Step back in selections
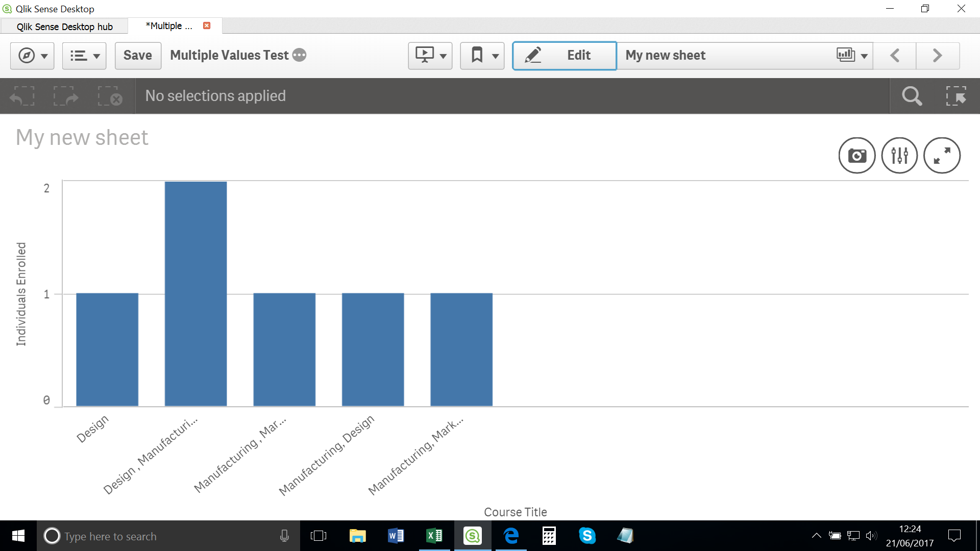 pyautogui.click(x=22, y=96)
